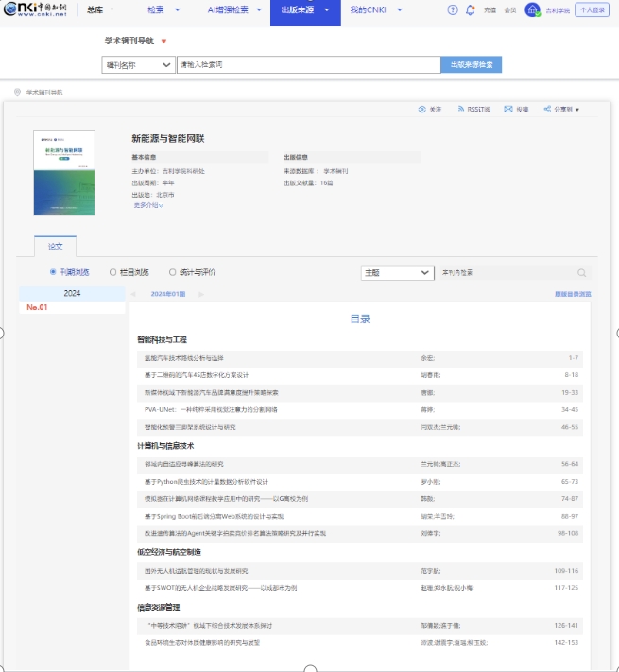This screenshot has height=672, width=619.
Task: Open the 辑刊名称 field selector
Action: 138,64
